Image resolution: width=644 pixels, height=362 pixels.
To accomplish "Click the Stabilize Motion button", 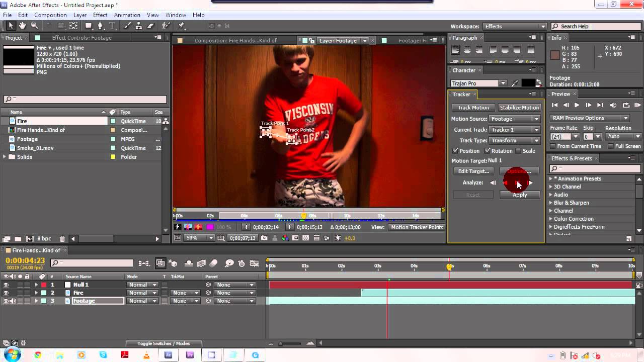I will coord(519,108).
